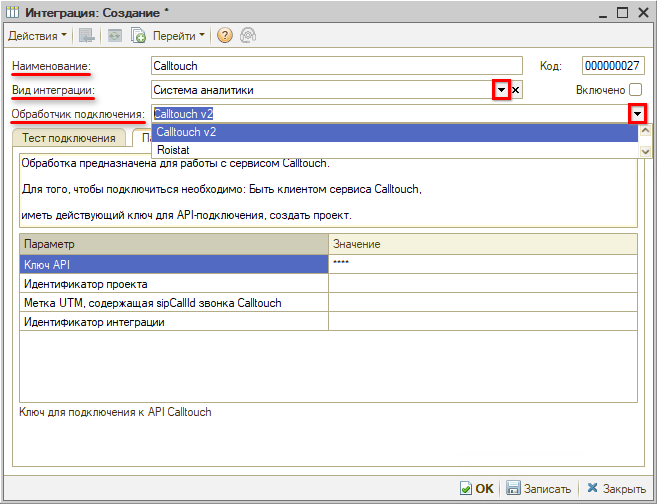Click the Код field 000000027
The image size is (657, 504).
(613, 66)
